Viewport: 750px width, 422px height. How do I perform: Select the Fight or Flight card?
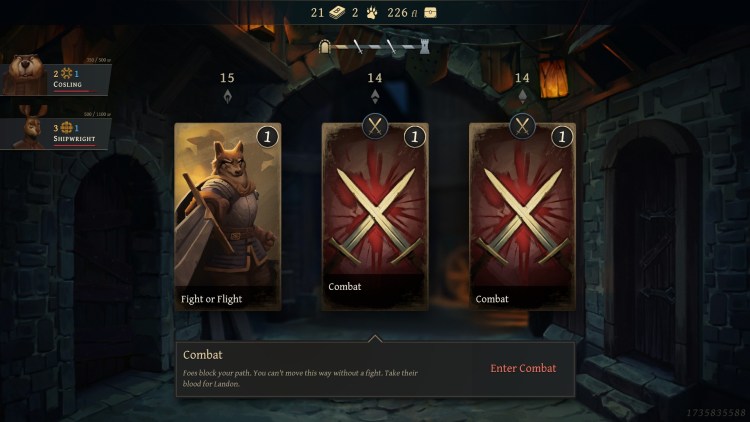[x=228, y=216]
